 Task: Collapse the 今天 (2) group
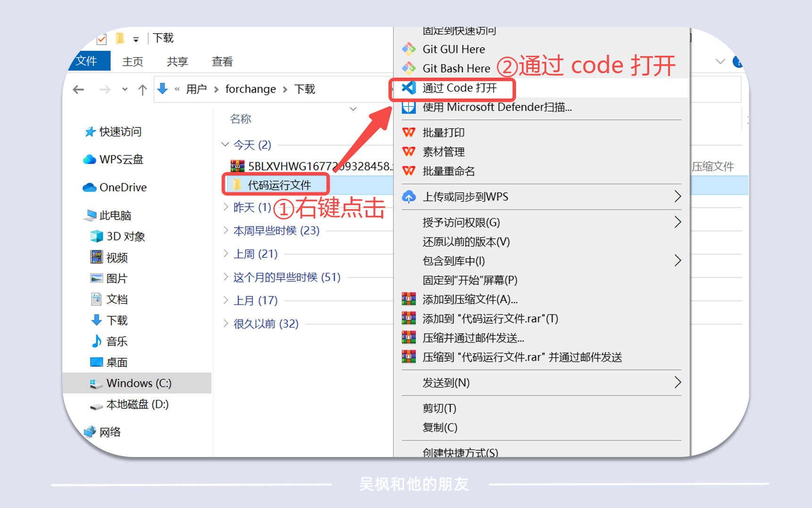(x=225, y=144)
